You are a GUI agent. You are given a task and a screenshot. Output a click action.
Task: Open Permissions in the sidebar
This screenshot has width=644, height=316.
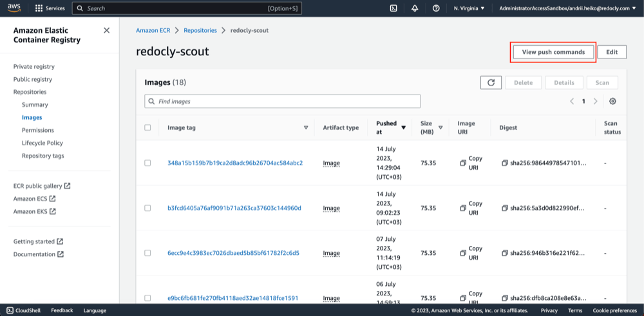click(x=38, y=130)
